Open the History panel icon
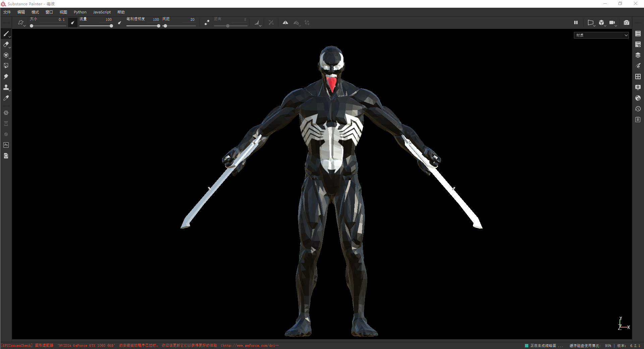644x349 pixels. pos(638,109)
